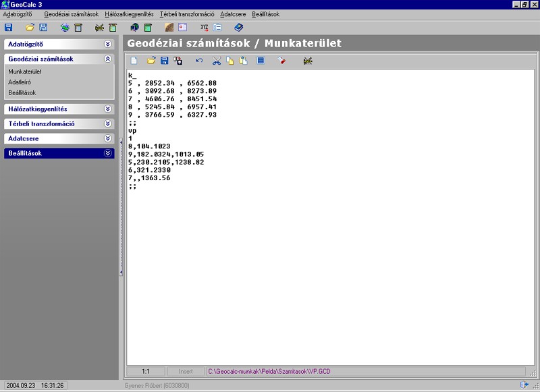
Task: Click the paste clipboard icon
Action: tap(244, 61)
